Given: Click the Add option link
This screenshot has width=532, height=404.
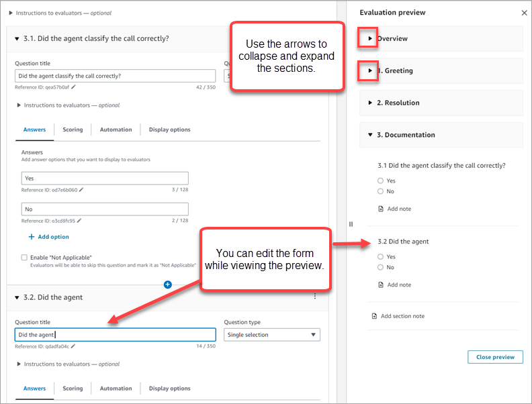Looking at the screenshot, I should tap(48, 237).
